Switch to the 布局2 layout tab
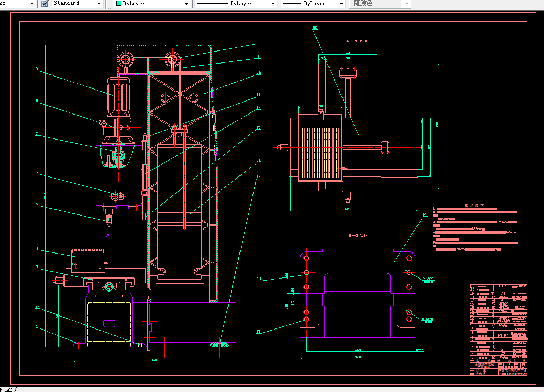This screenshot has height=392, width=544. 7,389
